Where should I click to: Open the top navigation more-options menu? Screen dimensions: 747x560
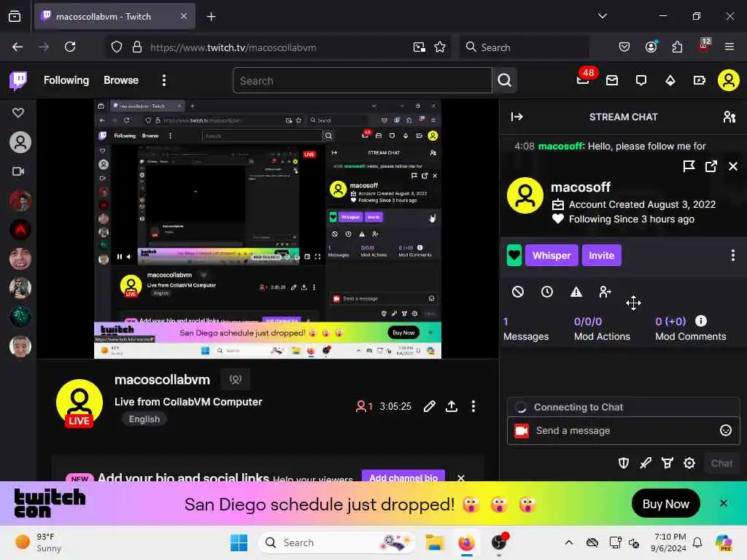tap(164, 80)
